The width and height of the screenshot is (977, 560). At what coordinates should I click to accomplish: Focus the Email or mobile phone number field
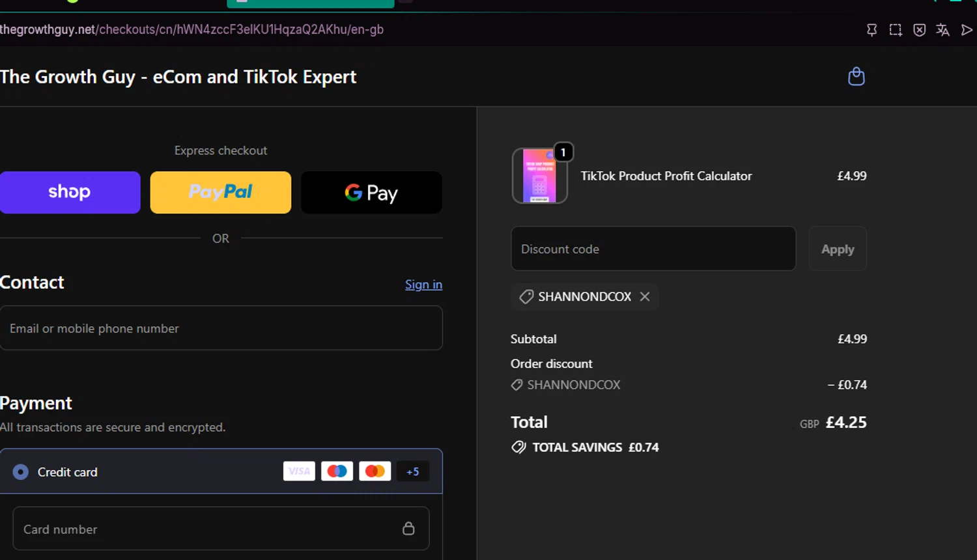[x=221, y=328]
